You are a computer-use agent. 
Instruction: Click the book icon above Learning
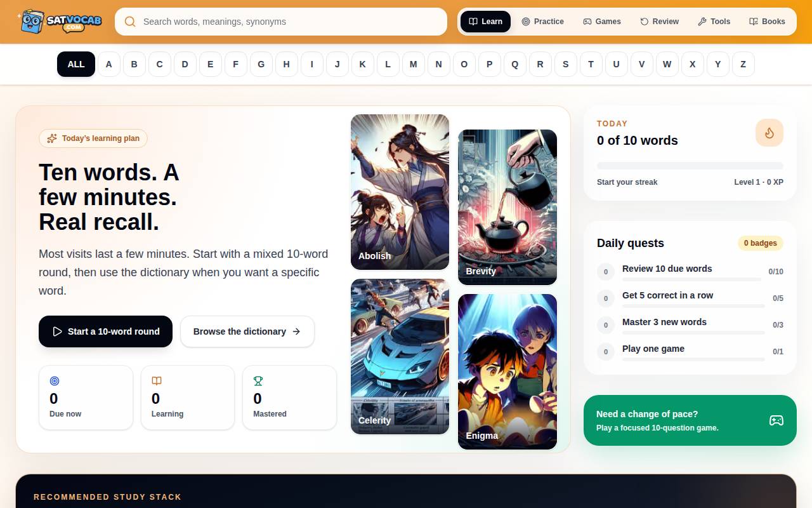157,381
